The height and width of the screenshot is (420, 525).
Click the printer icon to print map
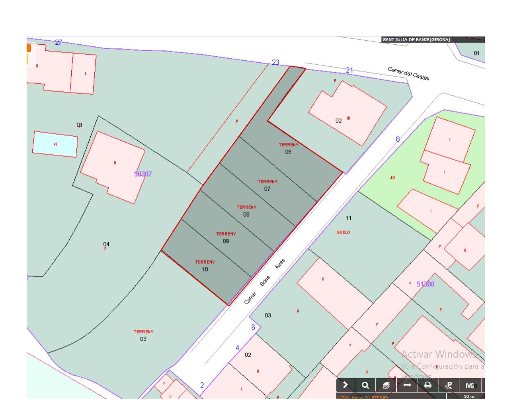[x=428, y=385]
